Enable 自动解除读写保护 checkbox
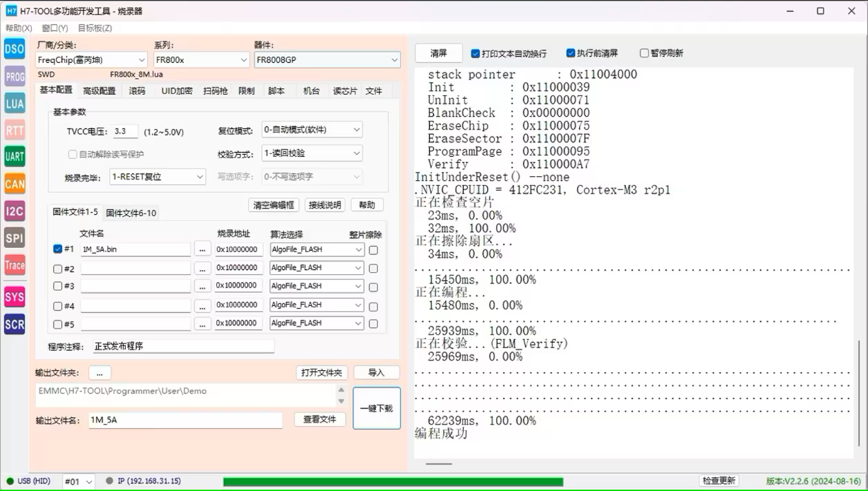 click(73, 154)
